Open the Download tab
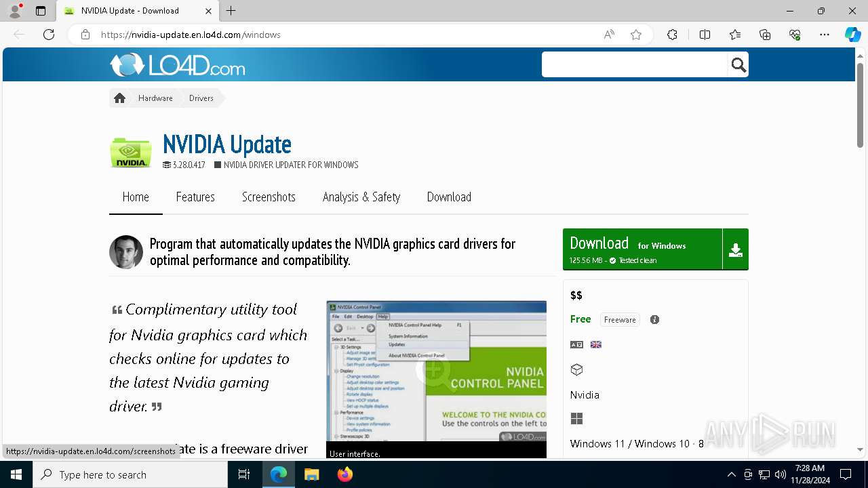 pos(449,197)
